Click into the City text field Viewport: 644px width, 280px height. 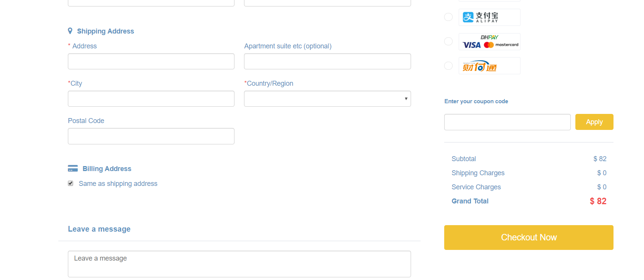pos(151,99)
